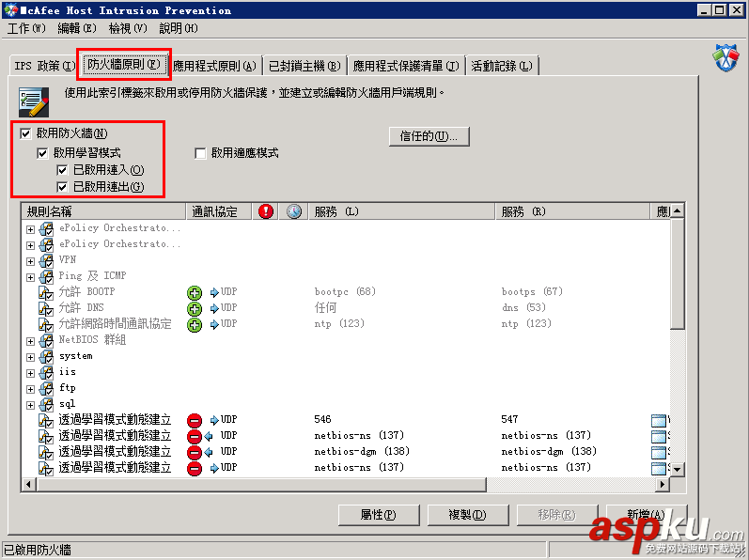Click the application icon on port 547 row
This screenshot has height=560, width=749.
[x=659, y=420]
